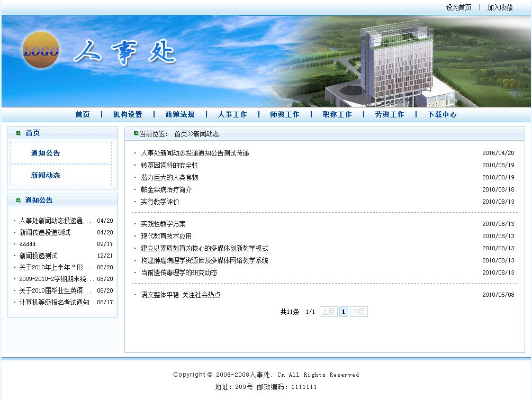Click green arrow icon beside 通知公告 panel heading
The height and width of the screenshot is (400, 532).
tap(19, 201)
